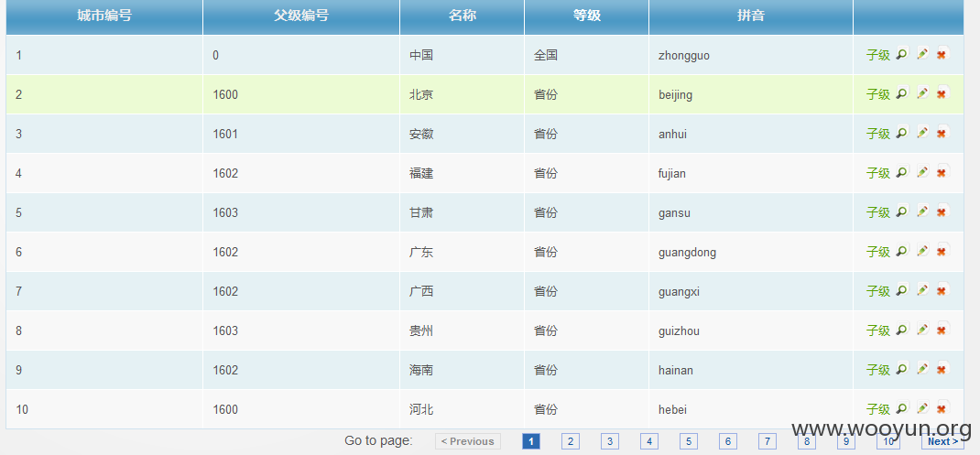Click the magnifier icon in the 贵州 row
Viewport: 980px width, 455px height.
pos(901,330)
